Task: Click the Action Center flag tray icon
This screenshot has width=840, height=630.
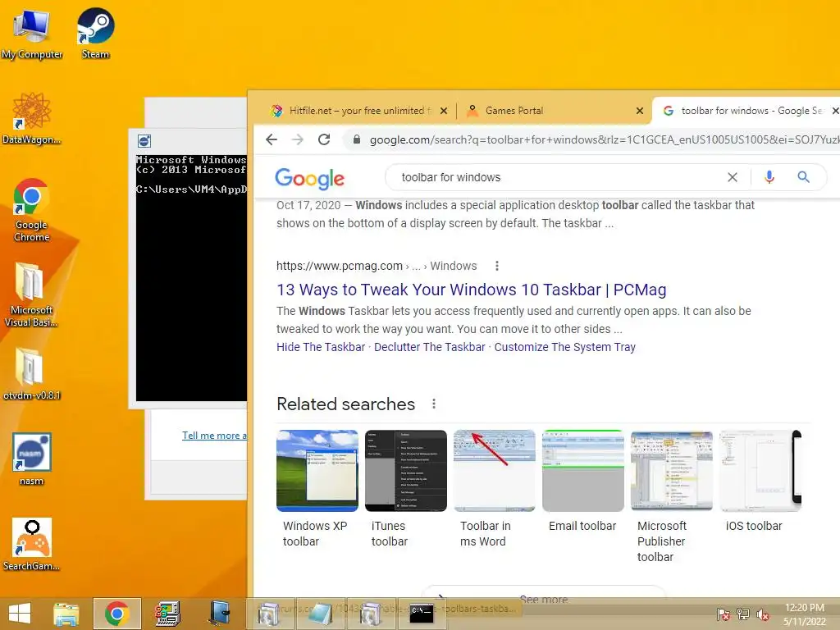Action: [x=723, y=614]
